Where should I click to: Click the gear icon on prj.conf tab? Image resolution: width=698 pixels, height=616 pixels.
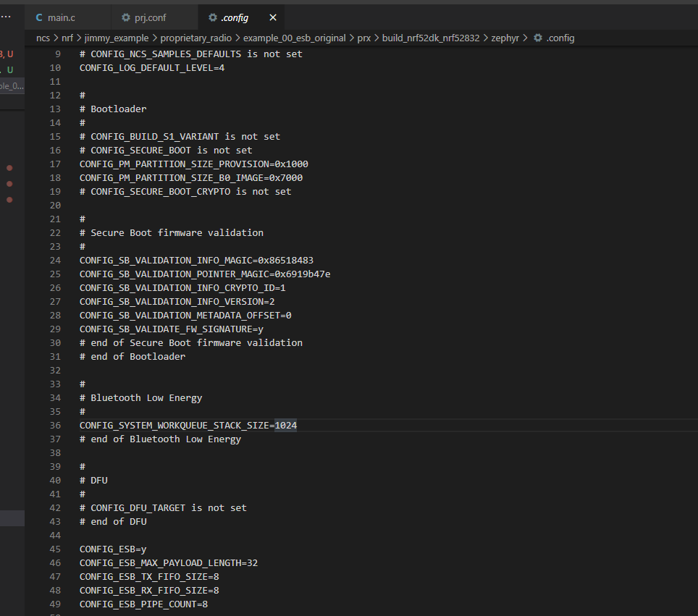point(126,17)
